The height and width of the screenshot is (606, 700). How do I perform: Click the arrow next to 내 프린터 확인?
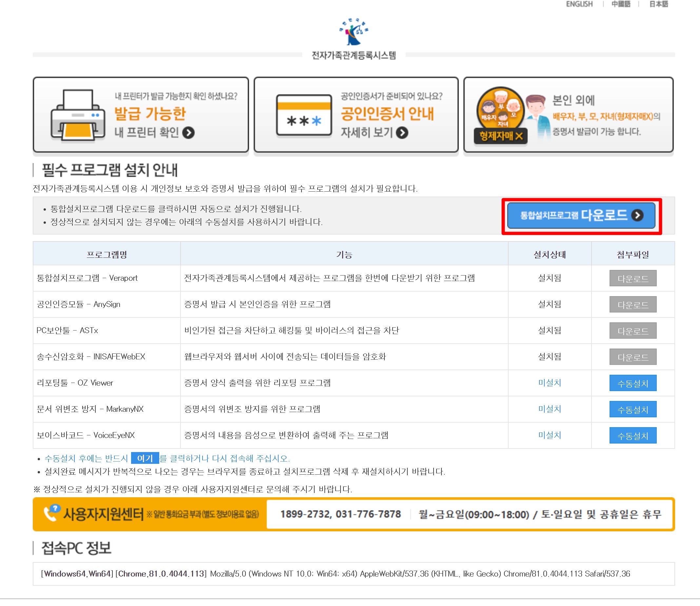(188, 133)
